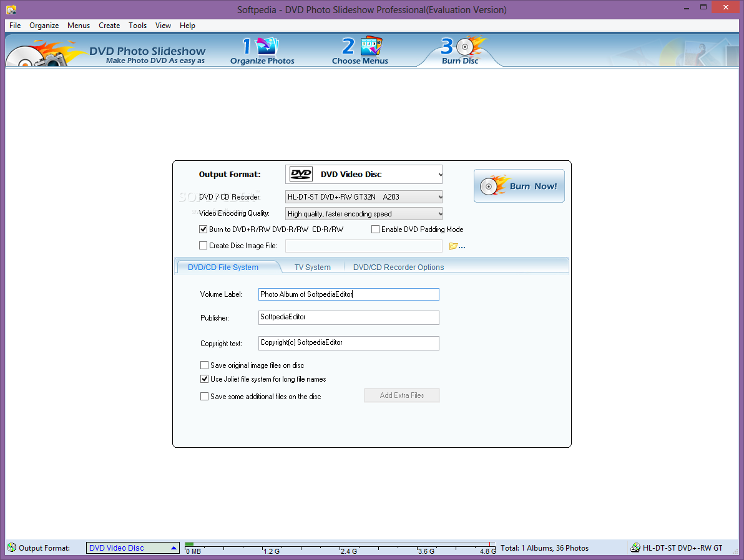Click the disc icon beside Output Format in status bar
The height and width of the screenshot is (560, 744).
point(11,548)
